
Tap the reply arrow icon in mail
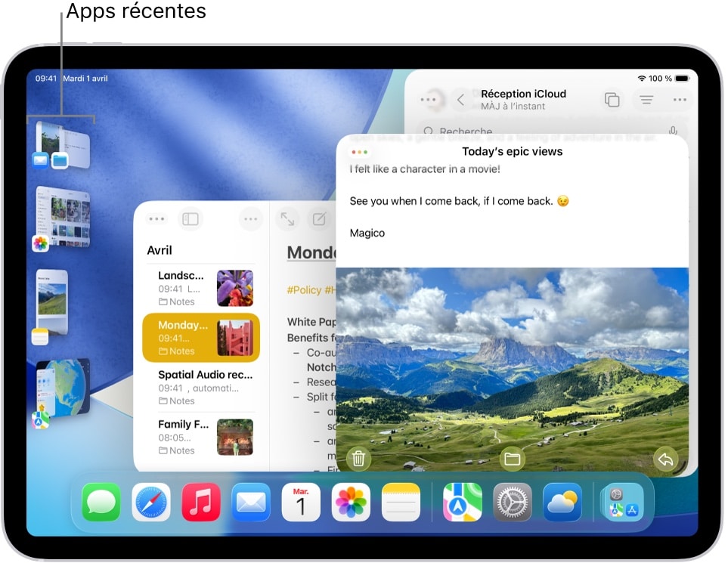tap(666, 459)
